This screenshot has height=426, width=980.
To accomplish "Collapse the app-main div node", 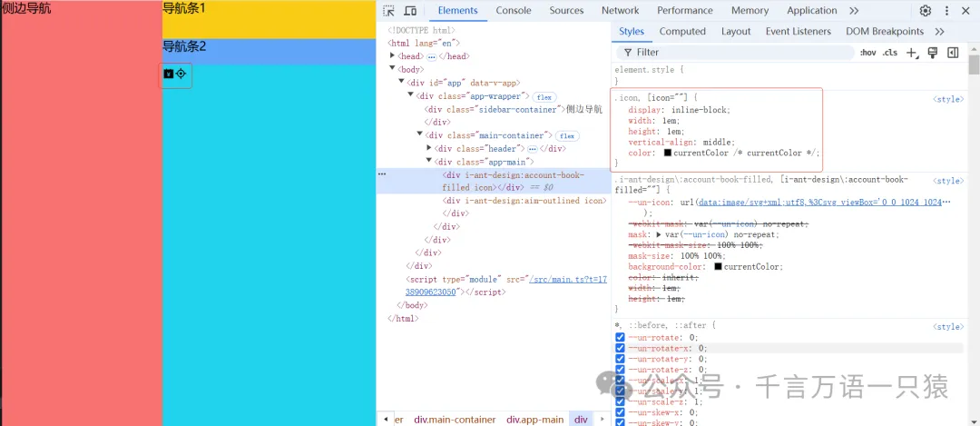I will pos(429,162).
